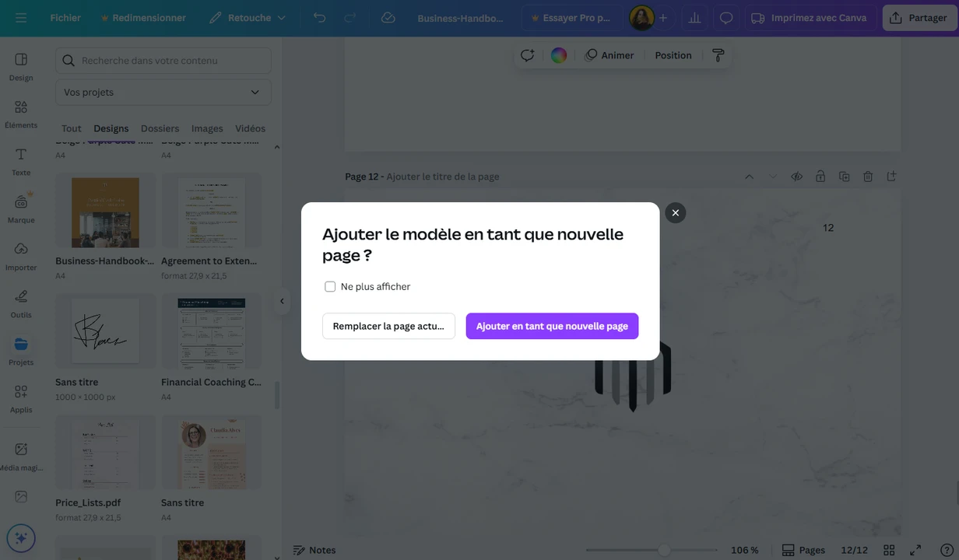Click the cloud save status icon
The image size is (959, 560).
388,17
